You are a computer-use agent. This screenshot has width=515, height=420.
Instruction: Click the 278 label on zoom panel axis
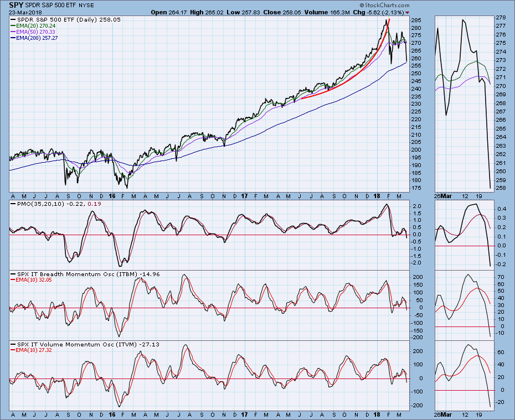click(501, 17)
